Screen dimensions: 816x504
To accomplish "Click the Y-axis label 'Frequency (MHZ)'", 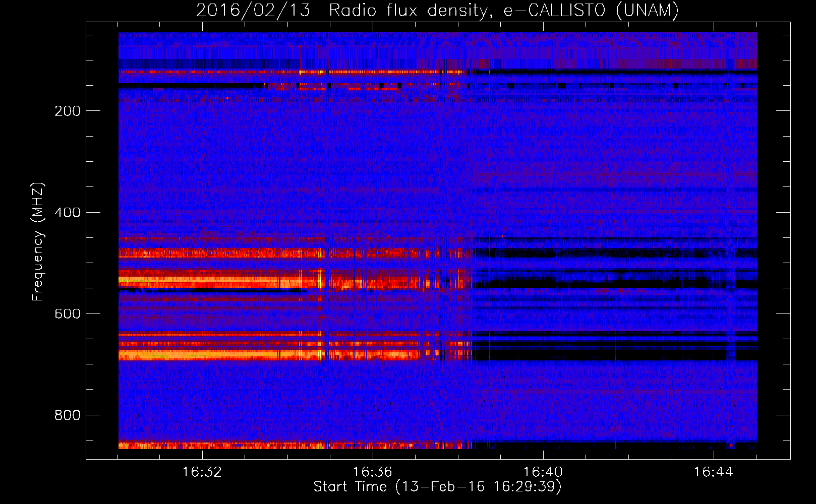I will click(x=38, y=242).
